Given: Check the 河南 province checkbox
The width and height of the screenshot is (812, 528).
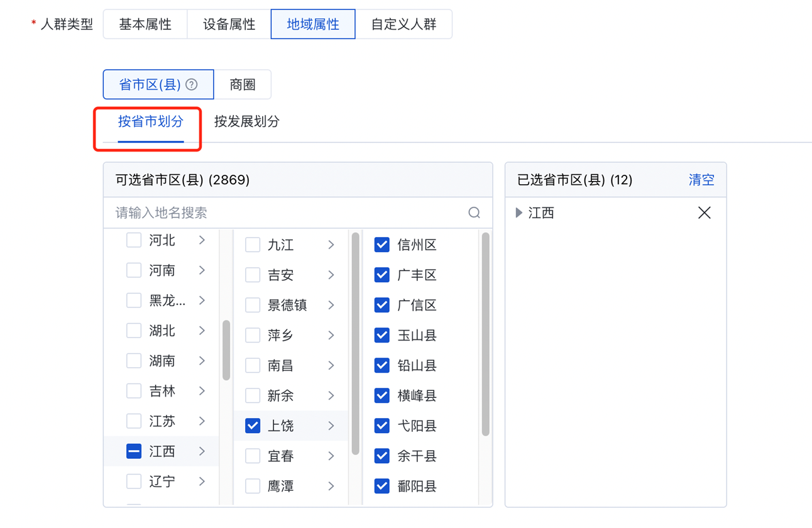Looking at the screenshot, I should [x=134, y=270].
